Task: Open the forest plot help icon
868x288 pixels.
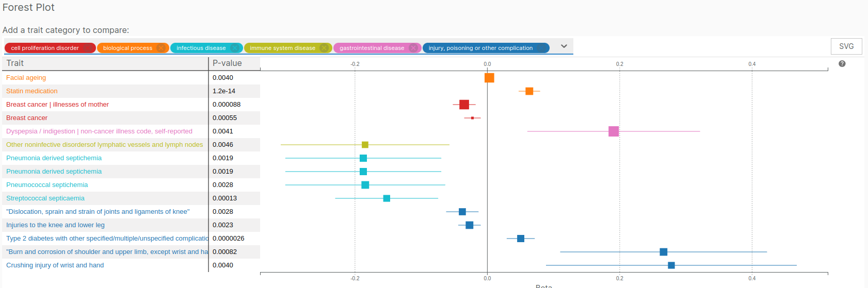Action: tap(842, 63)
